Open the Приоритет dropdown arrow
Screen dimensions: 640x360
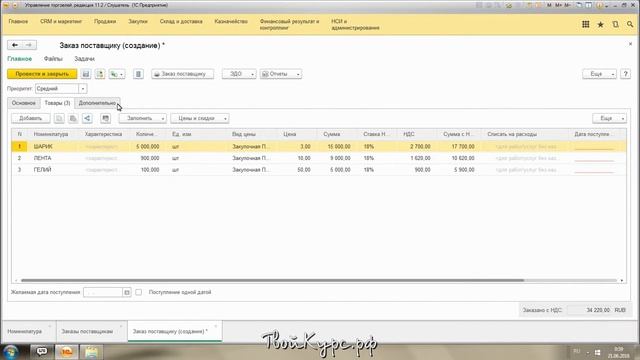point(83,89)
